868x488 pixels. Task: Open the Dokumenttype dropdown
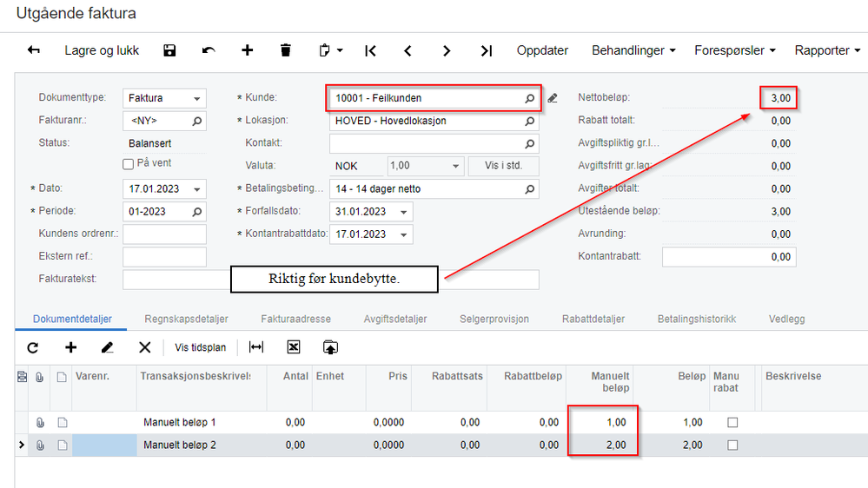coord(196,98)
